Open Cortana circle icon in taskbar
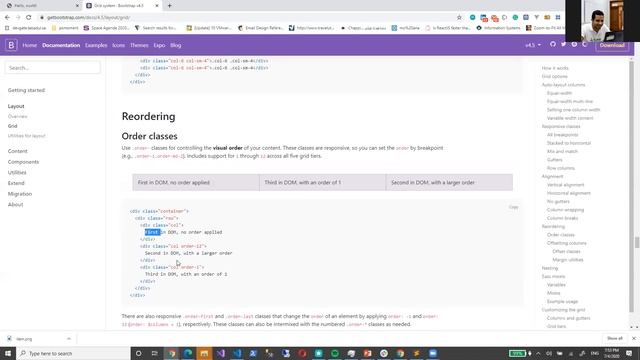The height and width of the screenshot is (360, 640). click(x=138, y=353)
